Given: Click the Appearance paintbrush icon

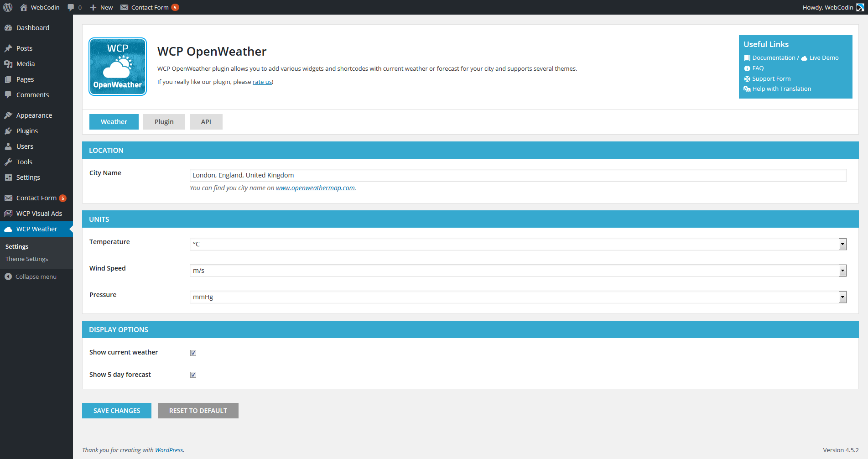Looking at the screenshot, I should coord(8,115).
